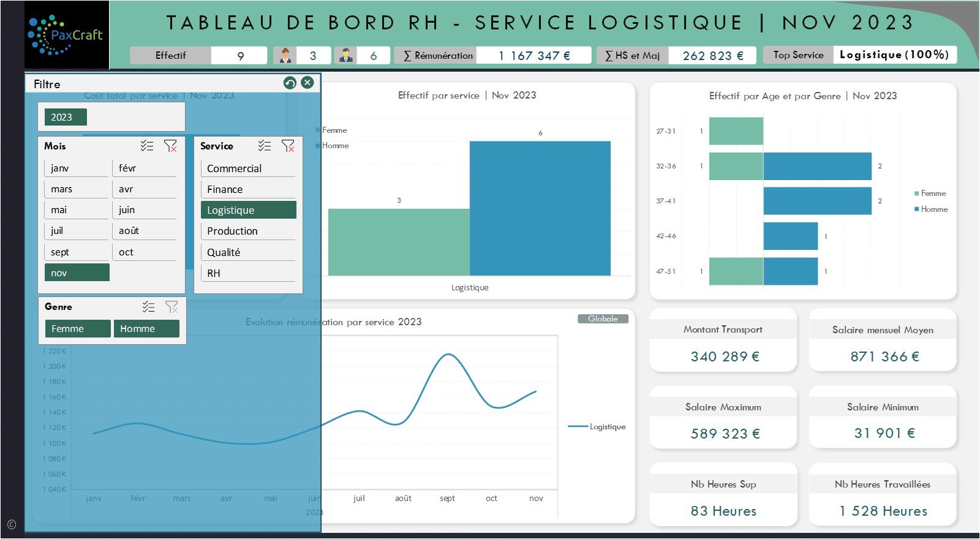Click the Effectif par service chart title
Image resolution: width=980 pixels, height=539 pixels.
click(467, 96)
